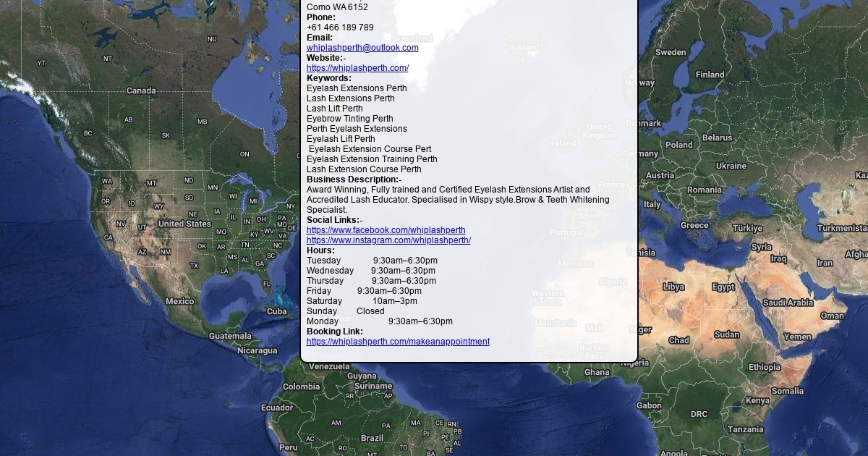Click the Brazil country label
This screenshot has height=456, width=868.
tap(372, 438)
